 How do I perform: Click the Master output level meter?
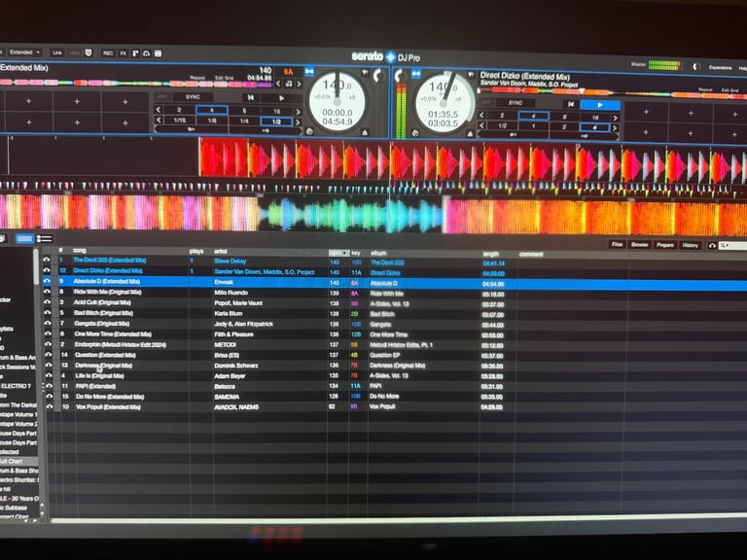(664, 66)
